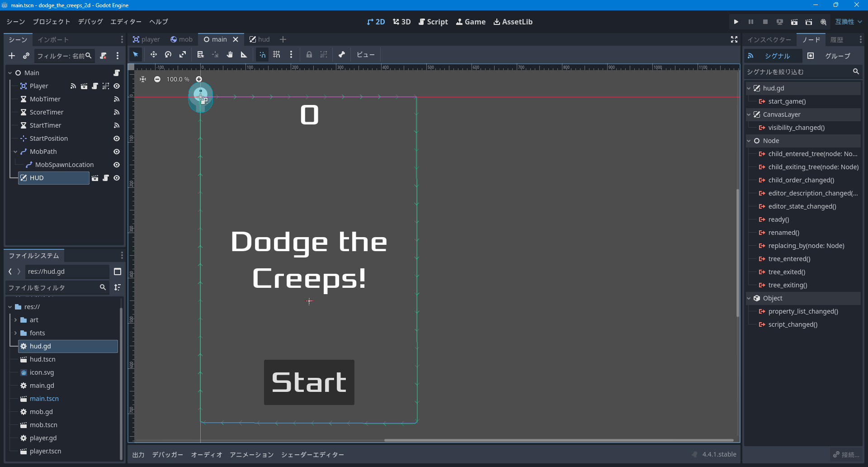
Task: Collapse the Node signal group
Action: [x=749, y=141]
